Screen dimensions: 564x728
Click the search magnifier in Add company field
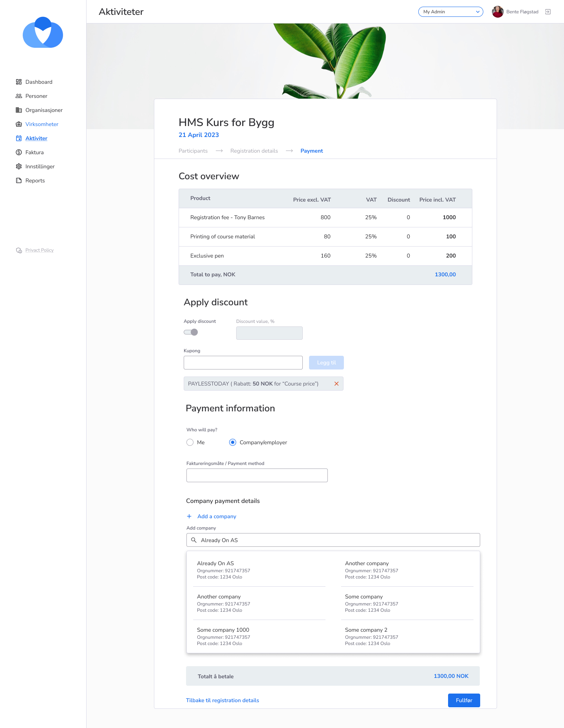coord(194,540)
